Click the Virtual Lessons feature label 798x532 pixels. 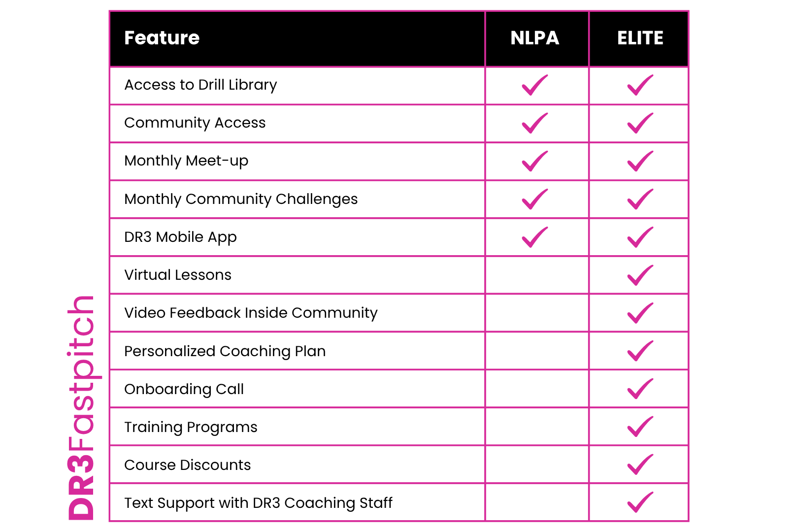[178, 275]
